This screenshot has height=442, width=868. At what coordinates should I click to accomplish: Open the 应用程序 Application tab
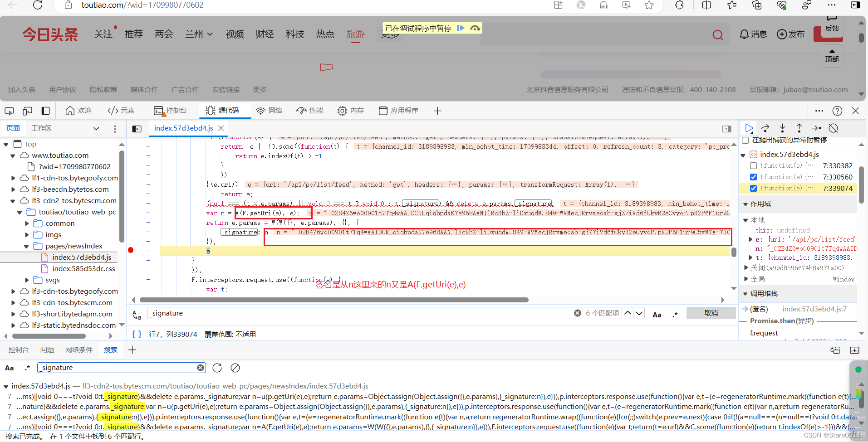point(398,111)
